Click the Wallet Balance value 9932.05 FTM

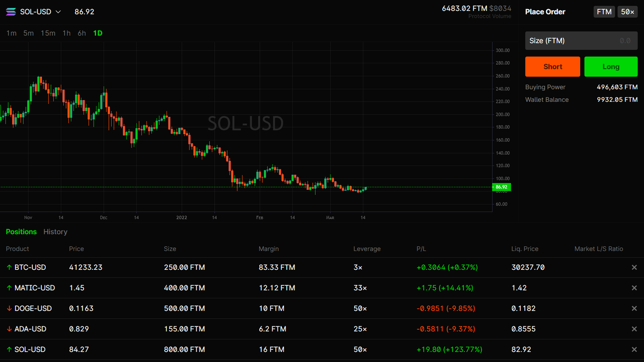coord(617,100)
